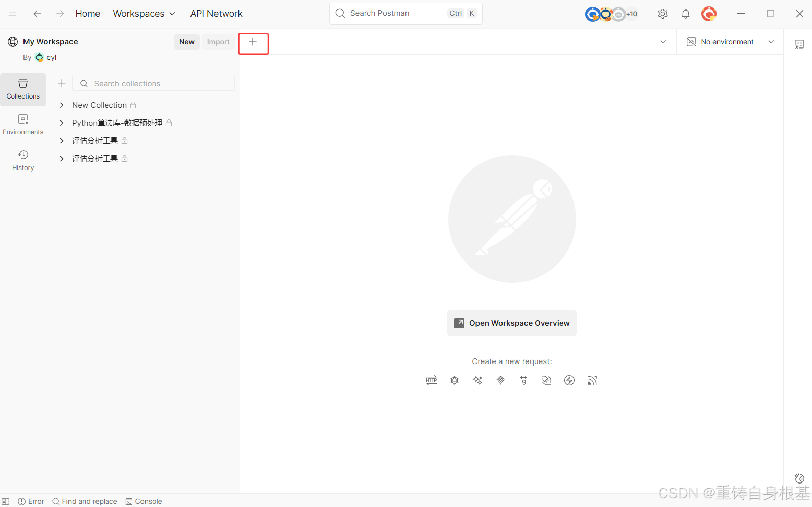Open the notifications bell
This screenshot has height=507, width=812.
[686, 14]
